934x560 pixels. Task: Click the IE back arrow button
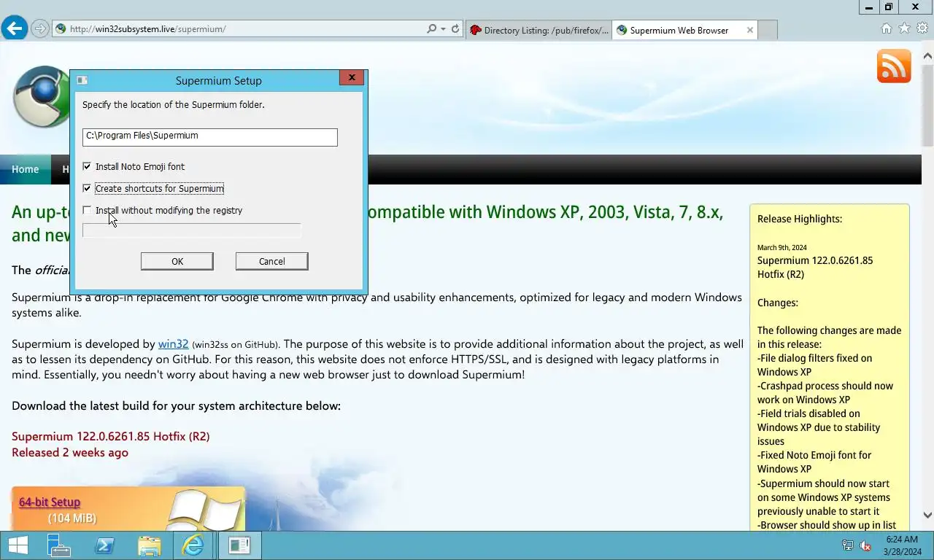pyautogui.click(x=15, y=29)
